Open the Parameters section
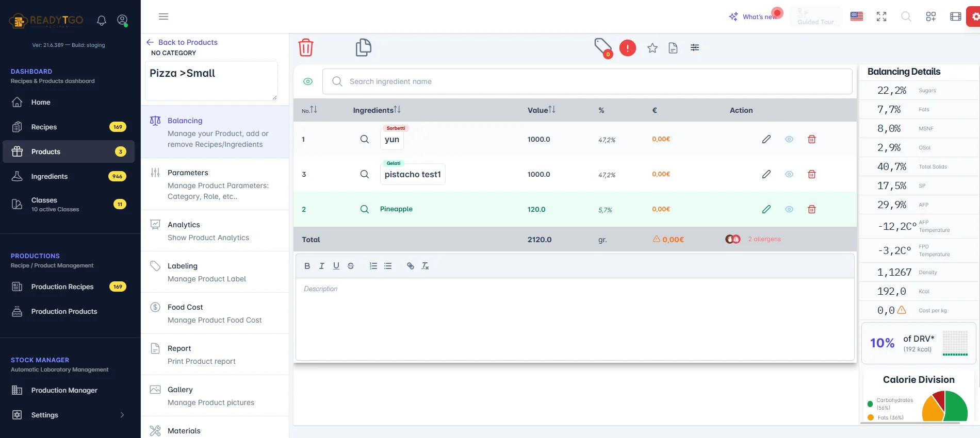Image resolution: width=980 pixels, height=438 pixels. point(215,184)
